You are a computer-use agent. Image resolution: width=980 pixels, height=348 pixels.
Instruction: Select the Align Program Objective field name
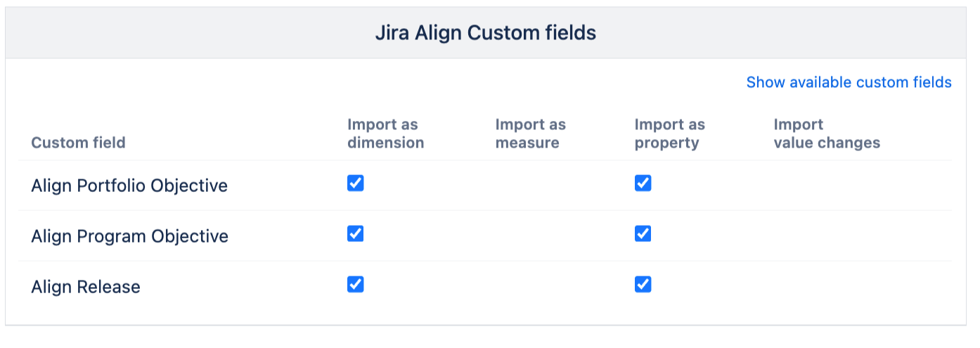pyautogui.click(x=129, y=236)
